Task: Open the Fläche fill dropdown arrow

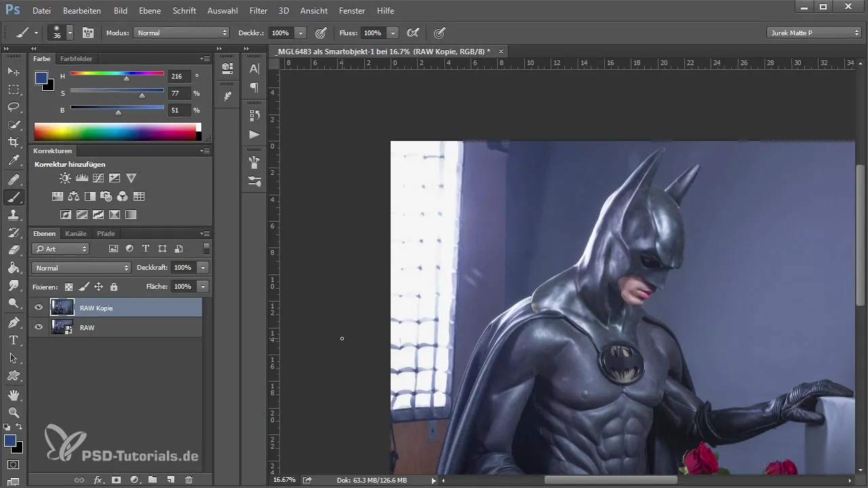Action: click(x=203, y=287)
